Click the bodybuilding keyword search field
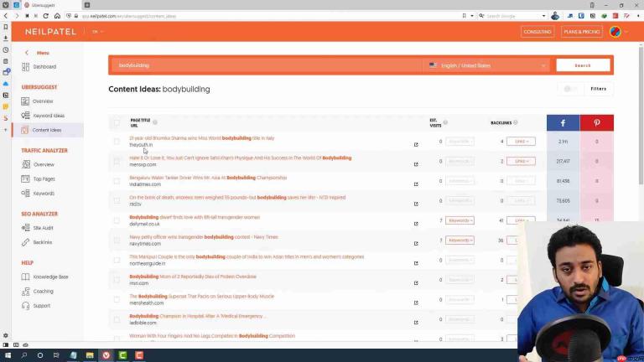This screenshot has width=644, height=362. [x=267, y=65]
